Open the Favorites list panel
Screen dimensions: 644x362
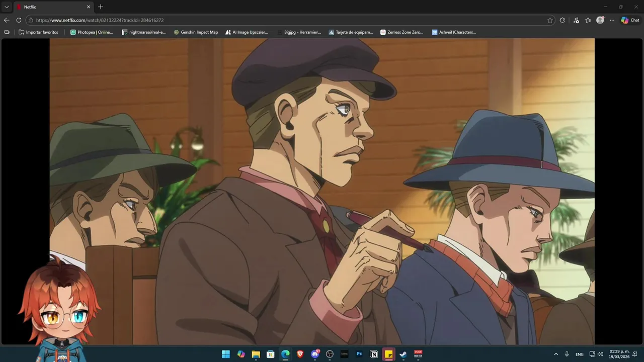pyautogui.click(x=588, y=20)
